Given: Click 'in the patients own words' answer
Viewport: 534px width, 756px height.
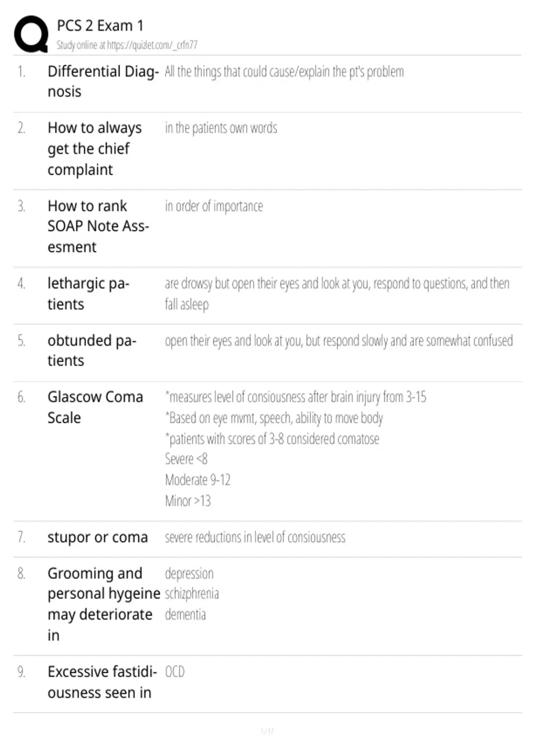Looking at the screenshot, I should coord(221,128).
